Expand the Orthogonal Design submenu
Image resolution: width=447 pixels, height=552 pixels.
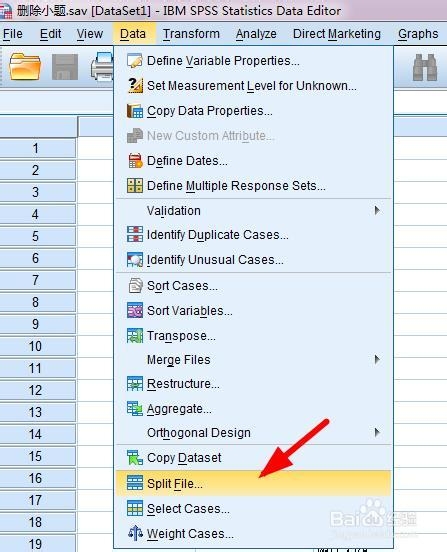coord(377,432)
